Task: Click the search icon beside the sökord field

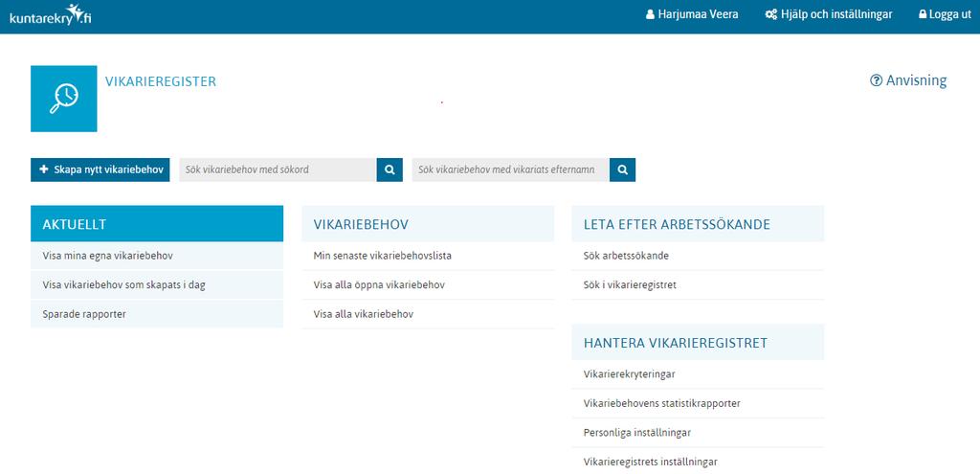Action: pyautogui.click(x=390, y=169)
